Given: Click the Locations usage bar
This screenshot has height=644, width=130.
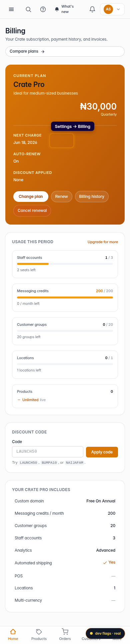Looking at the screenshot, I should [x=65, y=364].
